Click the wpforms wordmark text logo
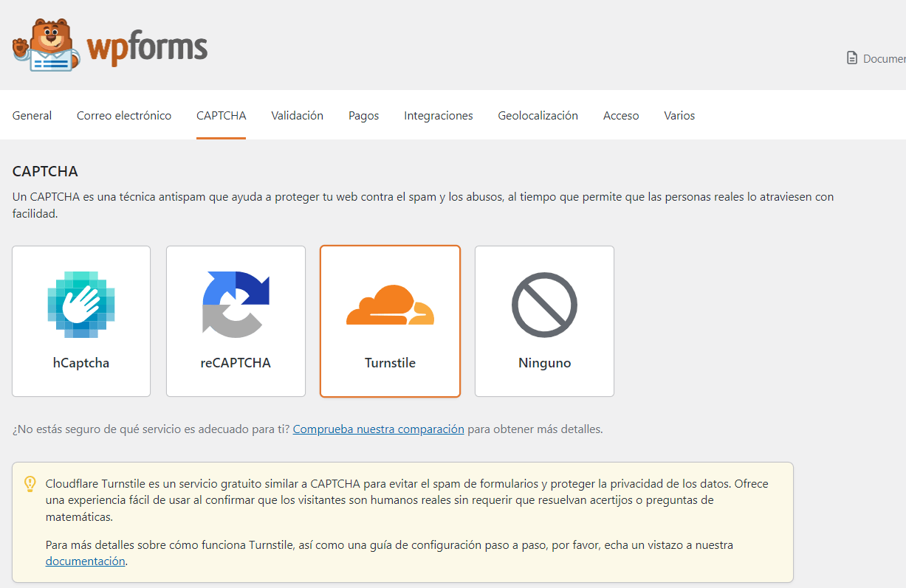The image size is (906, 588). point(147,48)
